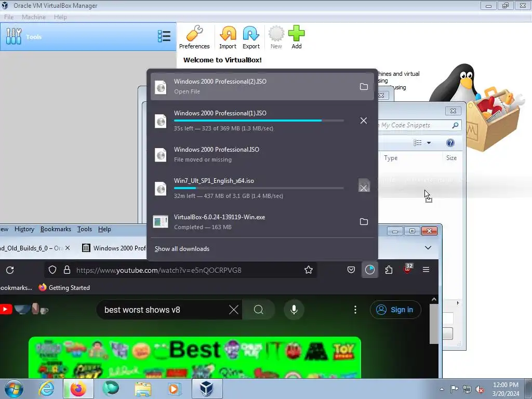Cancel Windows 2000 Professional(1).ISO download
Viewport: 532px width, 399px height.
point(364,121)
